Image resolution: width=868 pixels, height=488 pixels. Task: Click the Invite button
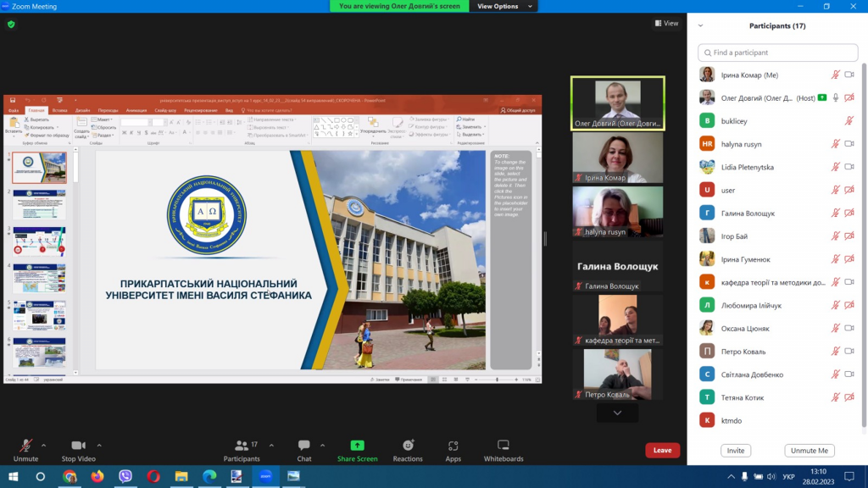click(735, 451)
